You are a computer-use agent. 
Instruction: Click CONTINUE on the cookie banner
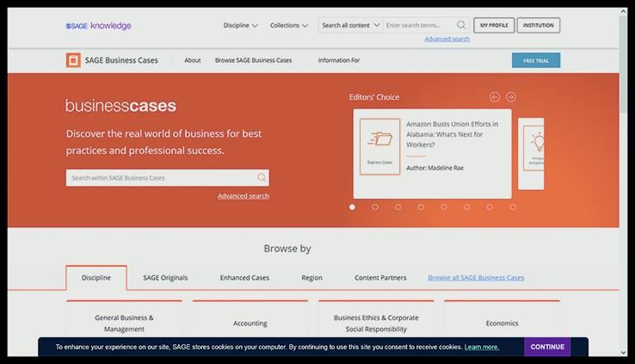(547, 347)
